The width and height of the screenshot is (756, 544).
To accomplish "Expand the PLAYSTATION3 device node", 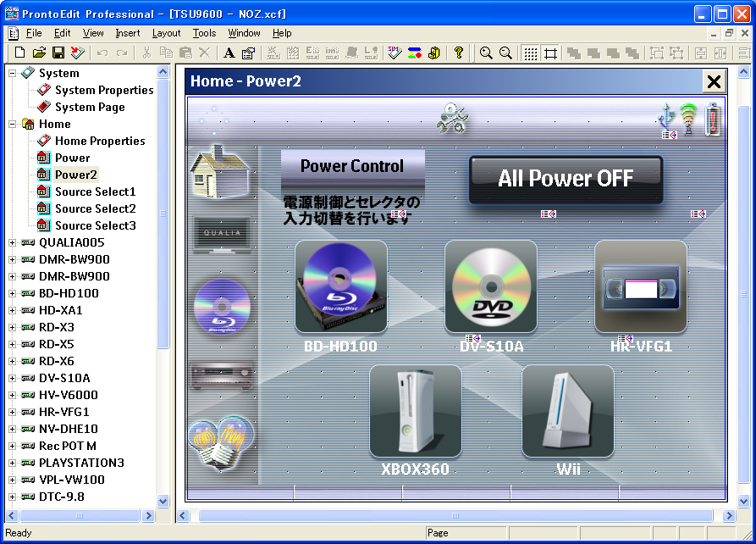I will point(13,463).
